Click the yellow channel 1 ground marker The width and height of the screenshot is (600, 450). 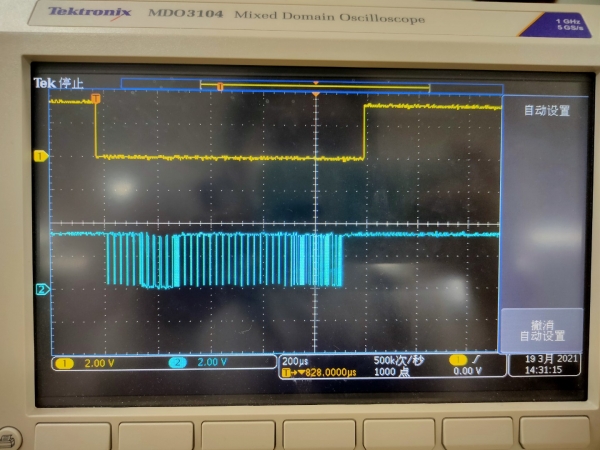coord(41,156)
